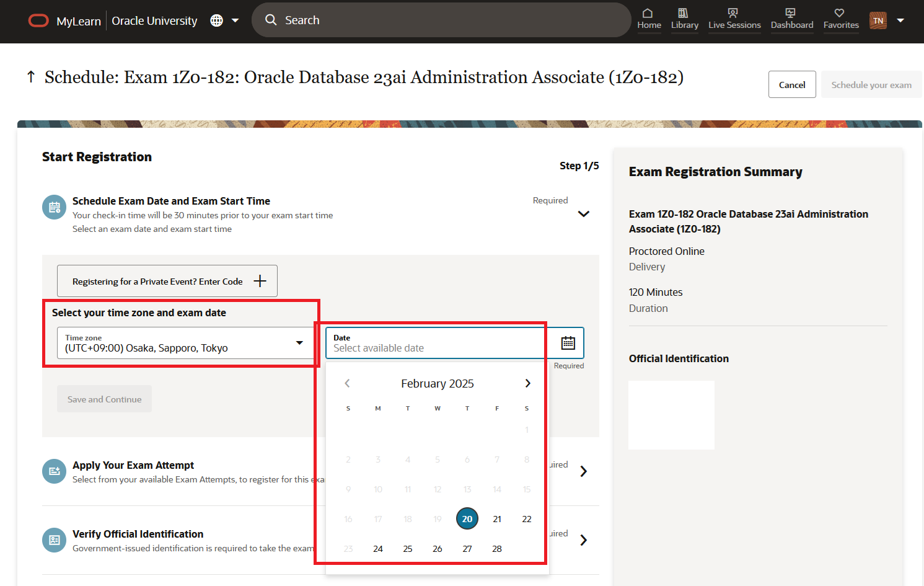The image size is (924, 586).
Task: Go to previous month in calendar
Action: pyautogui.click(x=348, y=383)
